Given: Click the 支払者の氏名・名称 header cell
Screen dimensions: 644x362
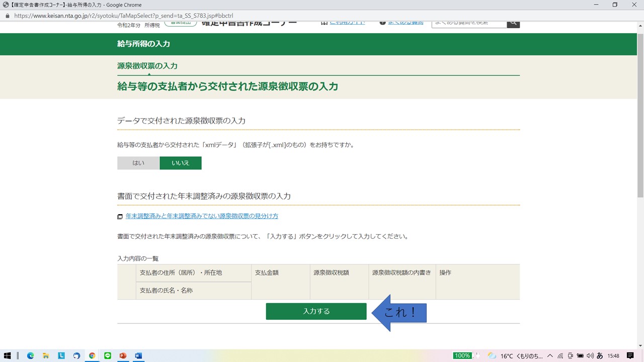Looking at the screenshot, I should point(194,291).
